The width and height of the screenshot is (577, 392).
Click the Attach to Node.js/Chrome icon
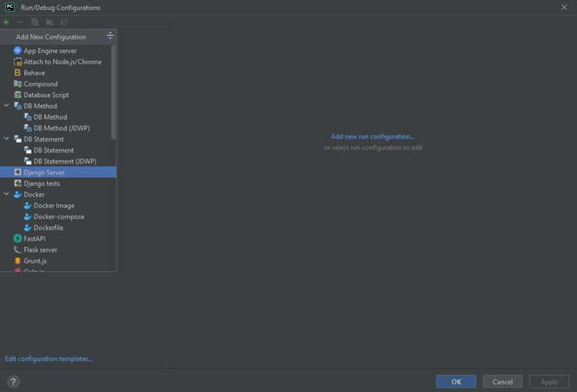tap(17, 61)
